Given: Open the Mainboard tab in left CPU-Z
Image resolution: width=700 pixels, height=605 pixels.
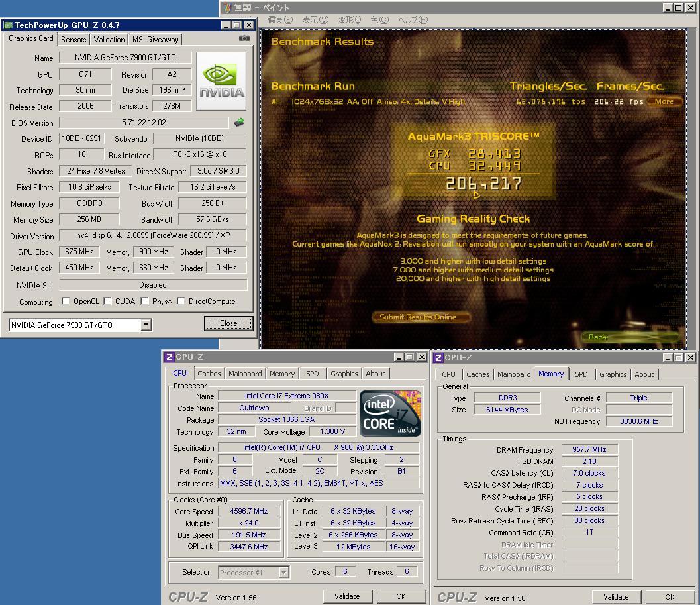Looking at the screenshot, I should pos(245,374).
